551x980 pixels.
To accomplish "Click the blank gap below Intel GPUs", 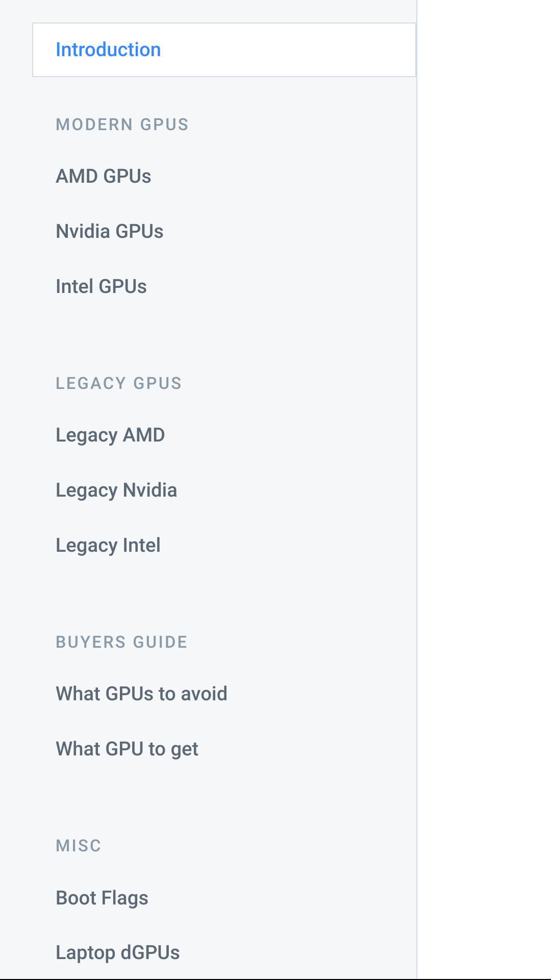I will coord(204,332).
